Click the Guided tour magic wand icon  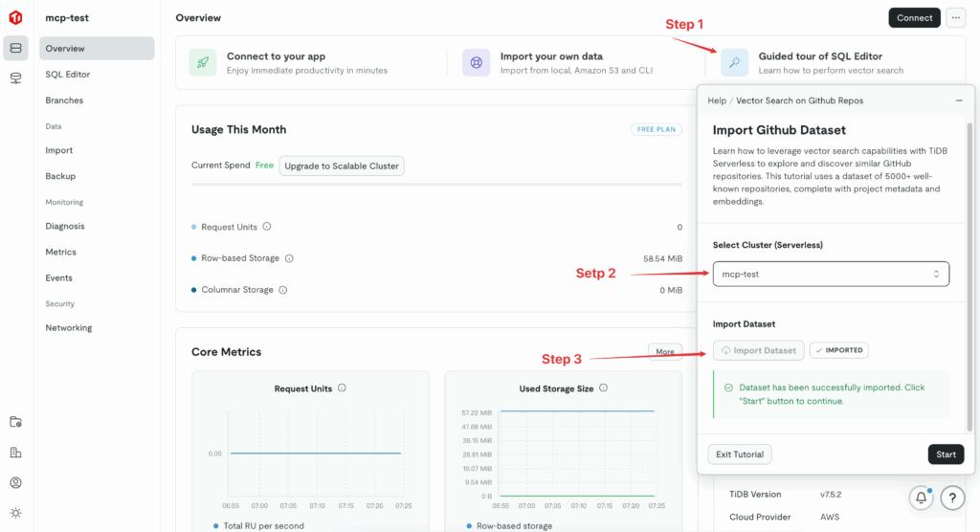(734, 62)
